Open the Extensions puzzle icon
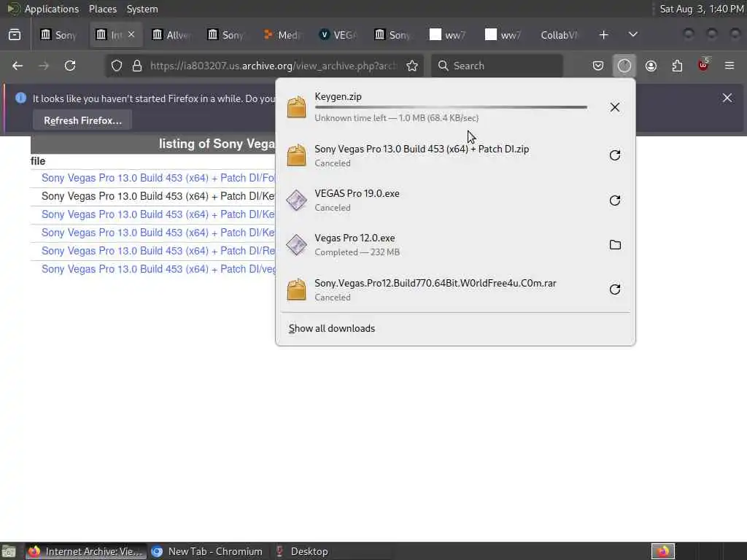The height and width of the screenshot is (560, 747). 677,66
